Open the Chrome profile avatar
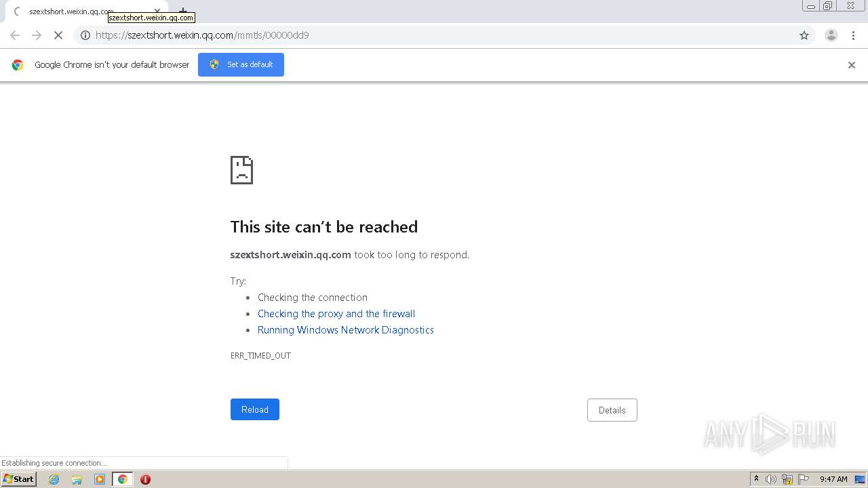Image resolution: width=868 pixels, height=488 pixels. (x=831, y=35)
